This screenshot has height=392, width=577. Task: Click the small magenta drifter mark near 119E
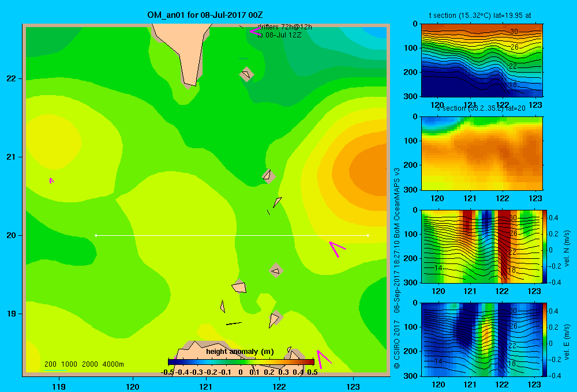point(51,180)
